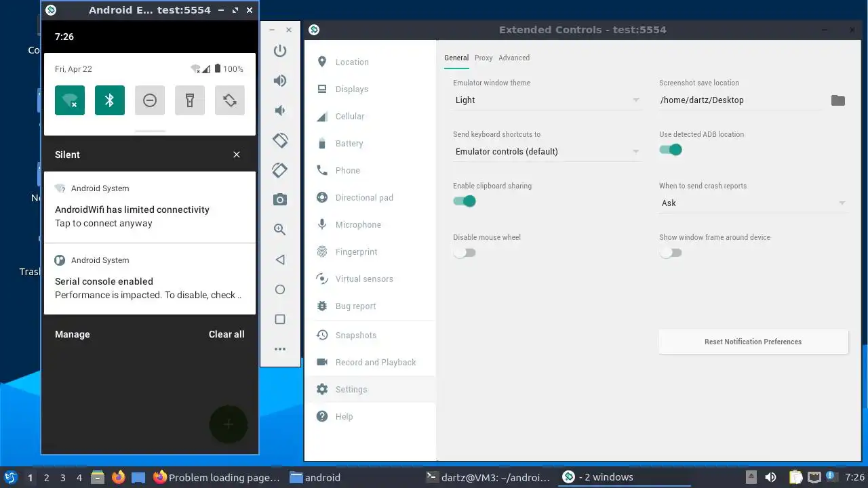Click the quick settings expand handle

click(x=150, y=131)
